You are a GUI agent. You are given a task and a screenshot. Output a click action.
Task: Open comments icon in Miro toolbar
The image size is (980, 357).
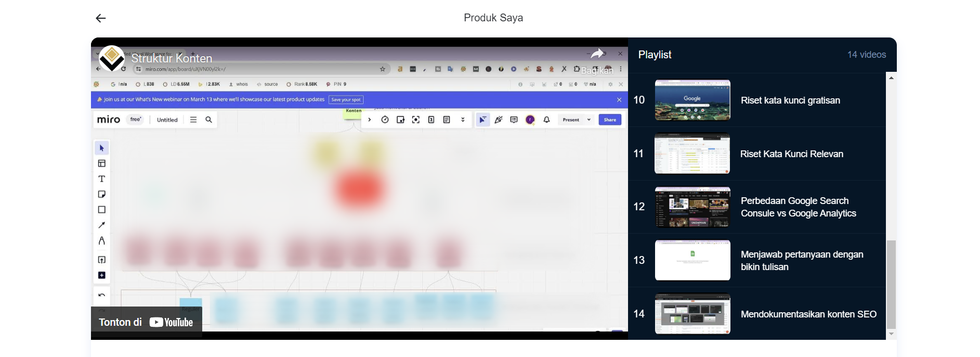(514, 120)
